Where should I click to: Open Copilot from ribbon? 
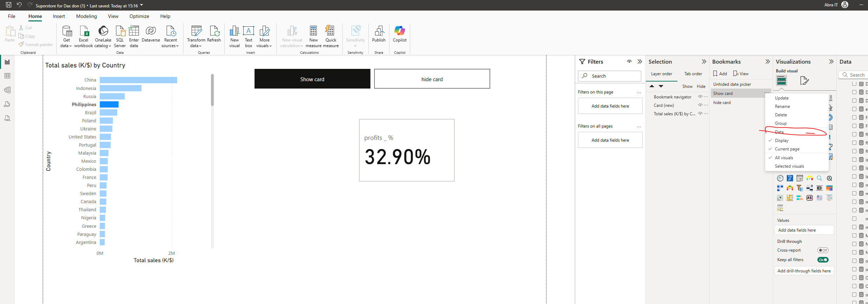[x=400, y=34]
